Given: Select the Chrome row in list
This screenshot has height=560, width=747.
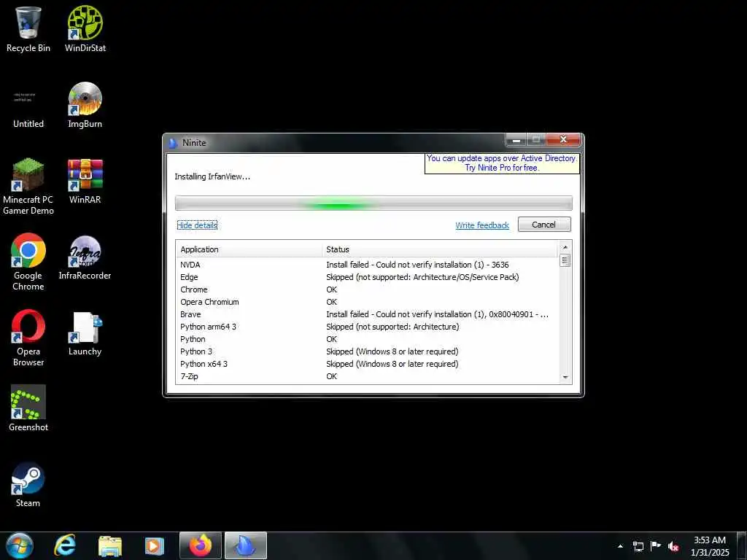Looking at the screenshot, I should [x=368, y=289].
